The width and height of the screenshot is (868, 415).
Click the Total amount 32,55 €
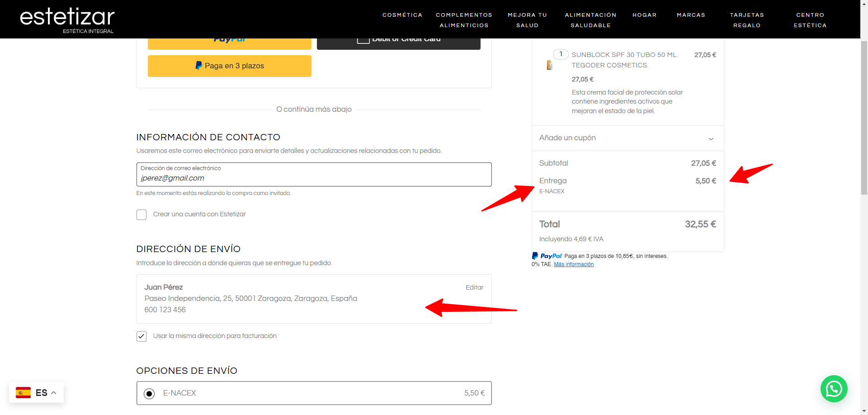tap(700, 224)
